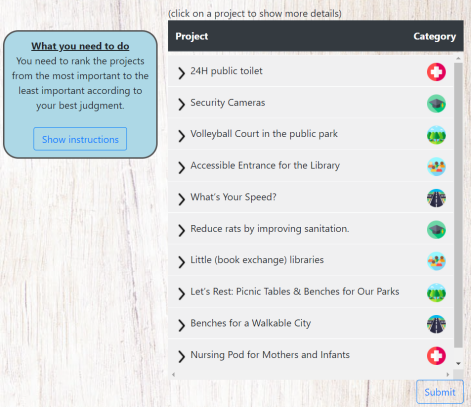The image size is (471, 407).
Task: Select the Accessible Entrance for the Library row
Action: point(311,166)
